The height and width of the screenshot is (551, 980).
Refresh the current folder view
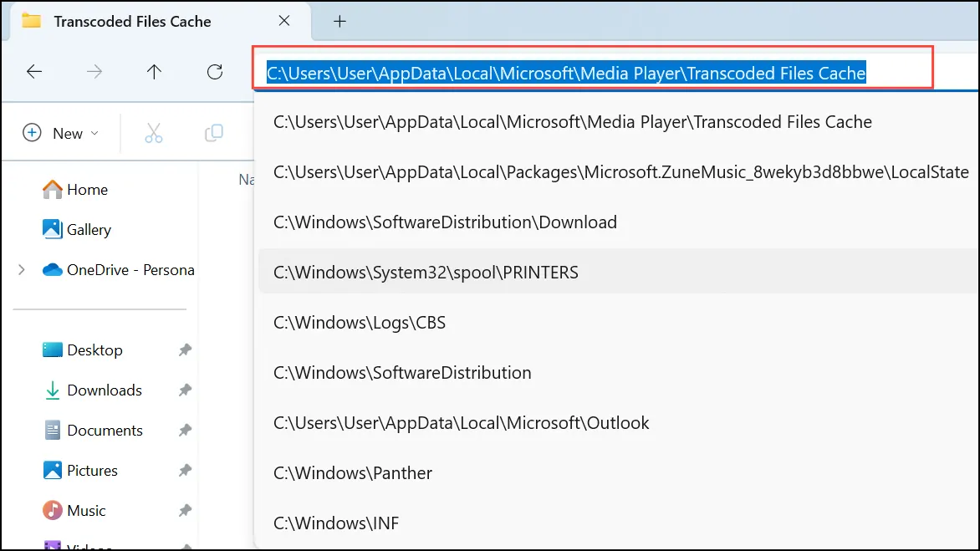point(215,72)
